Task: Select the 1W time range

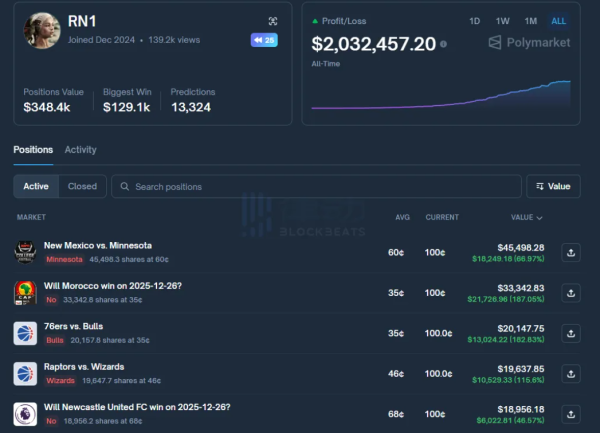Action: pos(503,21)
